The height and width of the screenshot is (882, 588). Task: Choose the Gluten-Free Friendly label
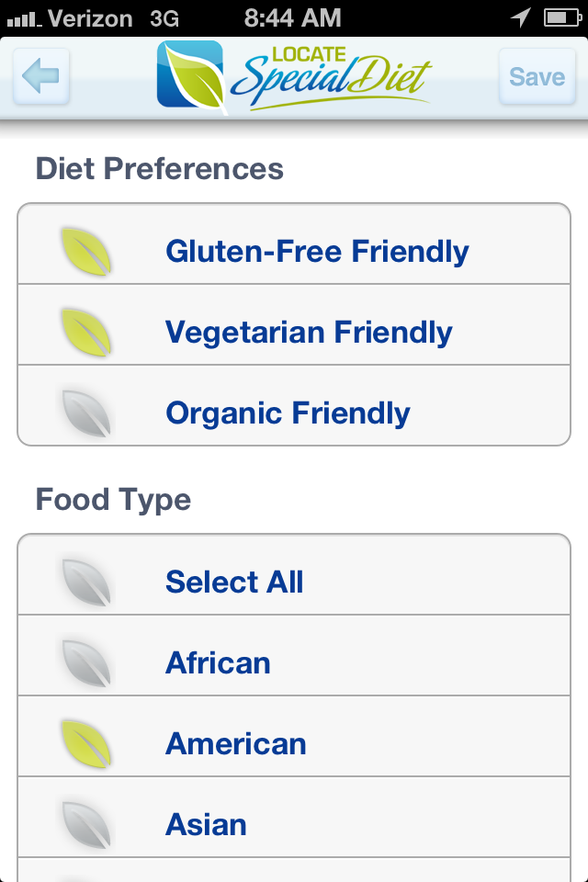[x=317, y=252]
